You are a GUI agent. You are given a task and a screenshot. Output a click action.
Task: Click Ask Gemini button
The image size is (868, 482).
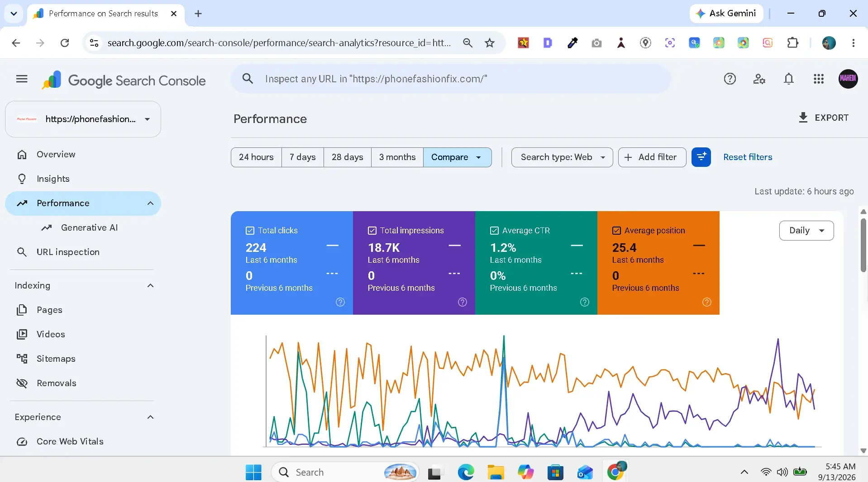tap(726, 14)
